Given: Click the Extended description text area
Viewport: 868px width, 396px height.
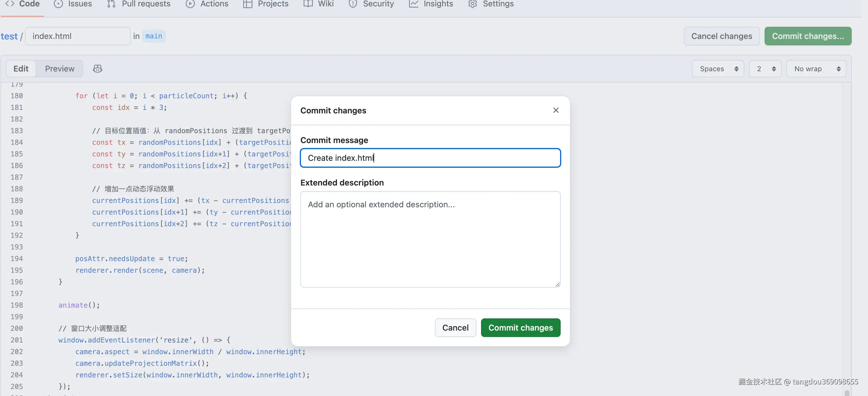Looking at the screenshot, I should point(430,239).
